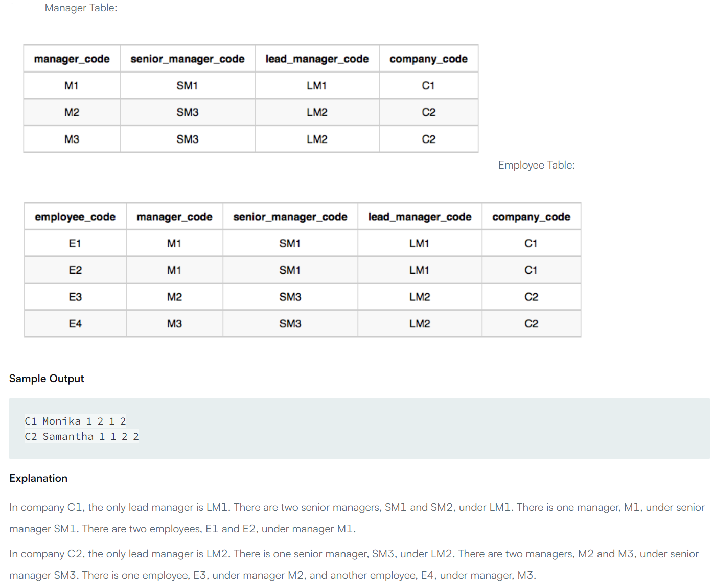This screenshot has width=713, height=588.
Task: Click the "Employee Table:" label
Action: tap(536, 165)
